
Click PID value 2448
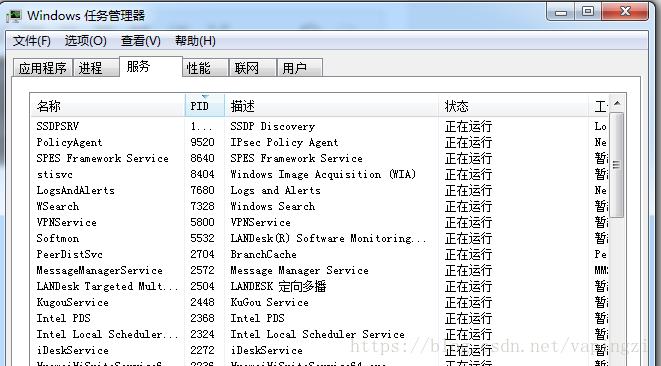click(202, 303)
